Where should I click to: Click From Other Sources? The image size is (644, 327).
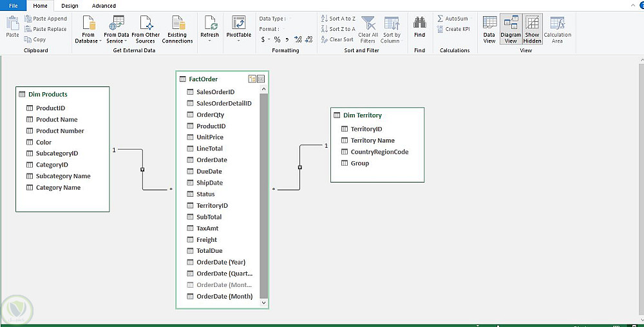(146, 30)
